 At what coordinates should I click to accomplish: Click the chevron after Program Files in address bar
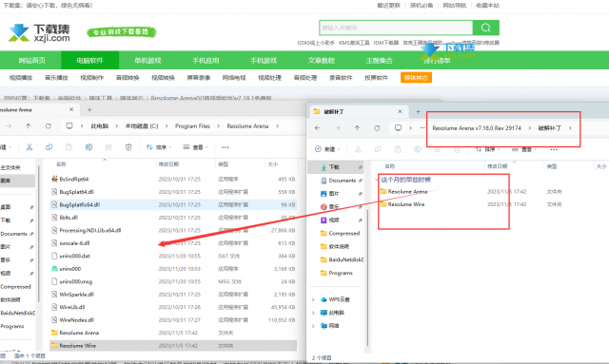(218, 126)
